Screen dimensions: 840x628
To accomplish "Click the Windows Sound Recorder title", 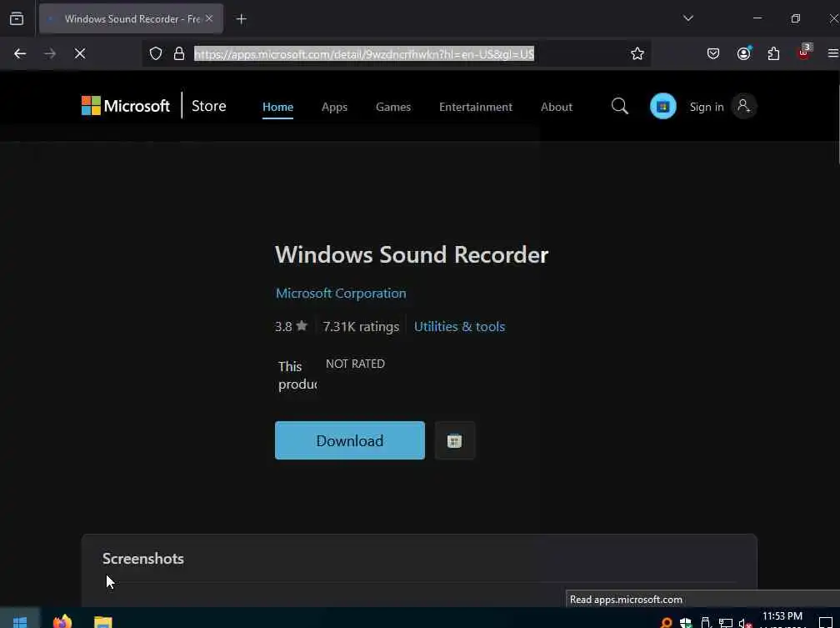I will (x=412, y=254).
